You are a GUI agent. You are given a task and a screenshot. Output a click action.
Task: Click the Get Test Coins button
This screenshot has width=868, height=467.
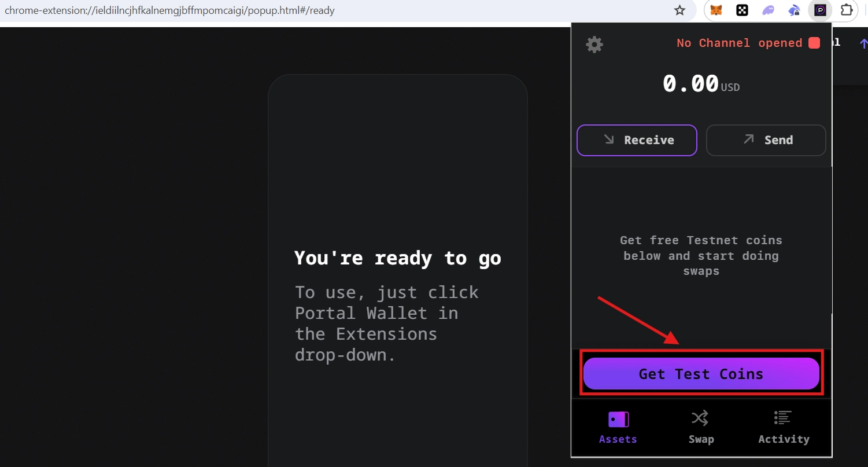(x=701, y=374)
